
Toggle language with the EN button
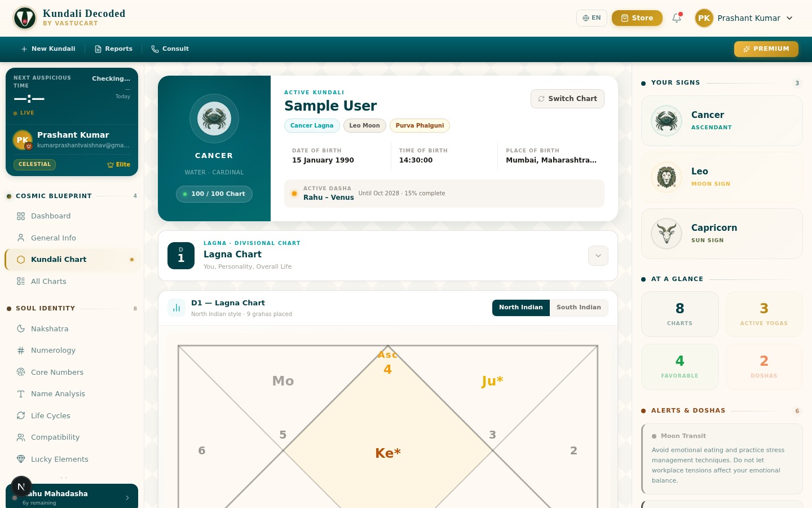tap(592, 18)
